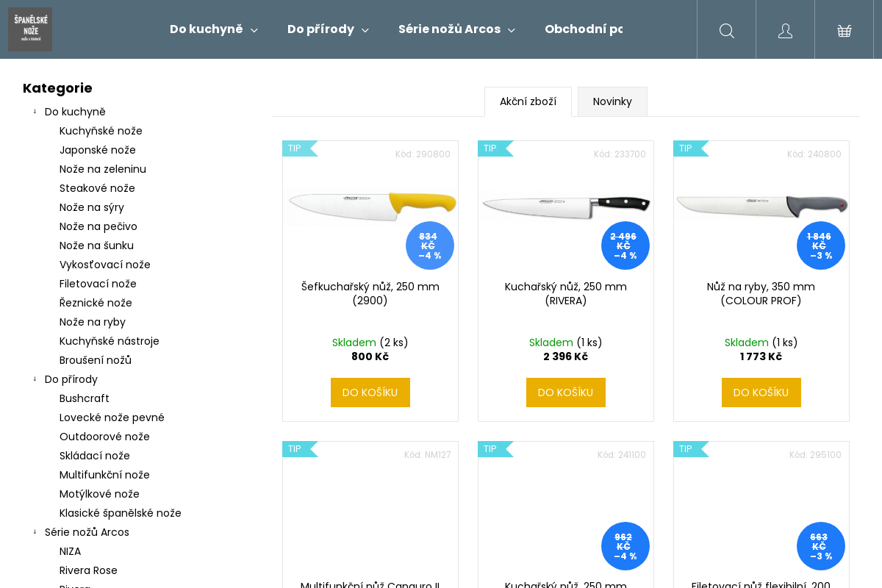The height and width of the screenshot is (588, 882).
Task: Open Japonské nože category link
Action: coord(98,150)
